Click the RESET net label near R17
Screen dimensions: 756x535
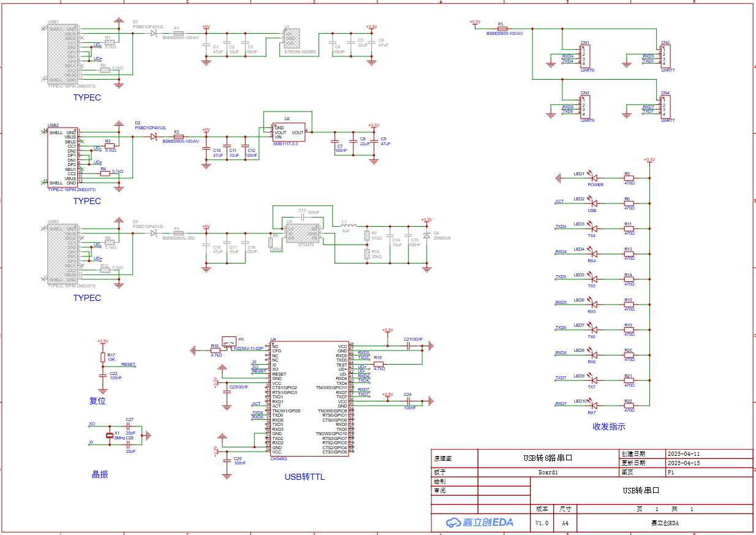(x=128, y=365)
